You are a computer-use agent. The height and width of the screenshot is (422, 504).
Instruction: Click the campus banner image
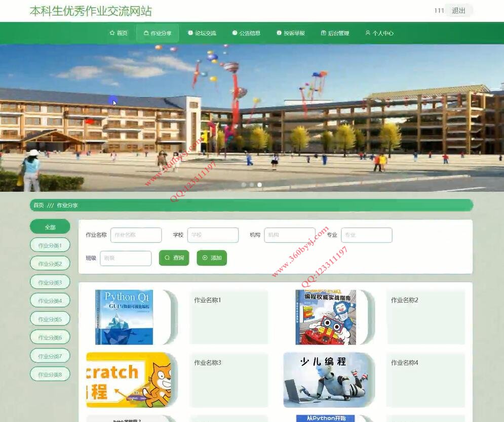click(252, 118)
